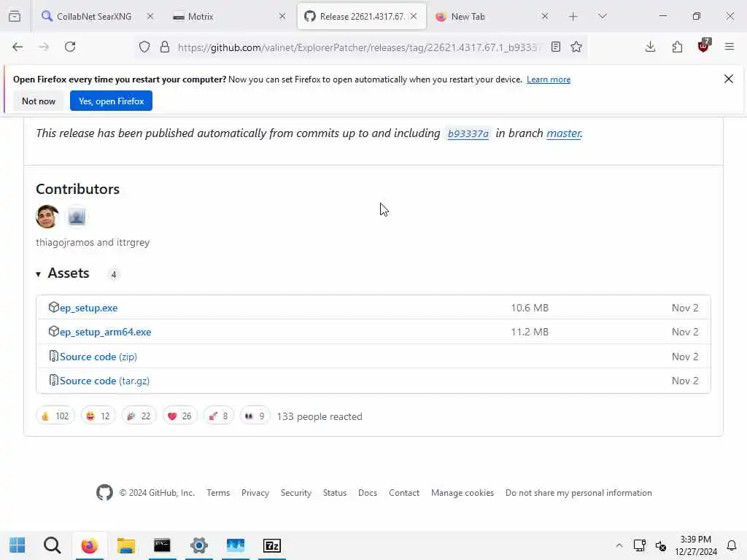Image resolution: width=747 pixels, height=560 pixels.
Task: Download ep_setup_arm64.exe
Action: (x=105, y=332)
